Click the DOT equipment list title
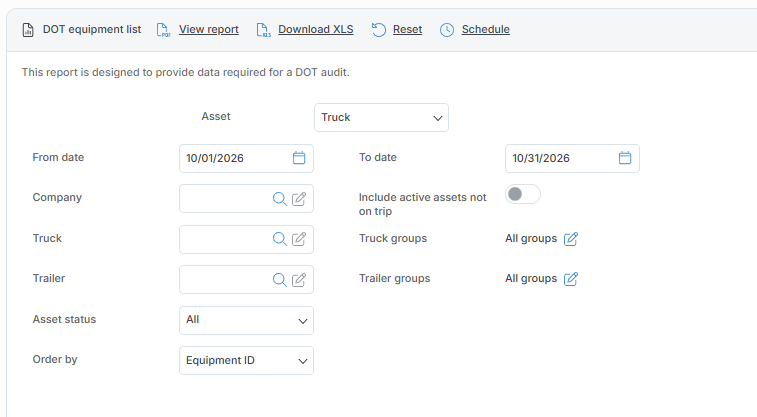 (x=92, y=29)
